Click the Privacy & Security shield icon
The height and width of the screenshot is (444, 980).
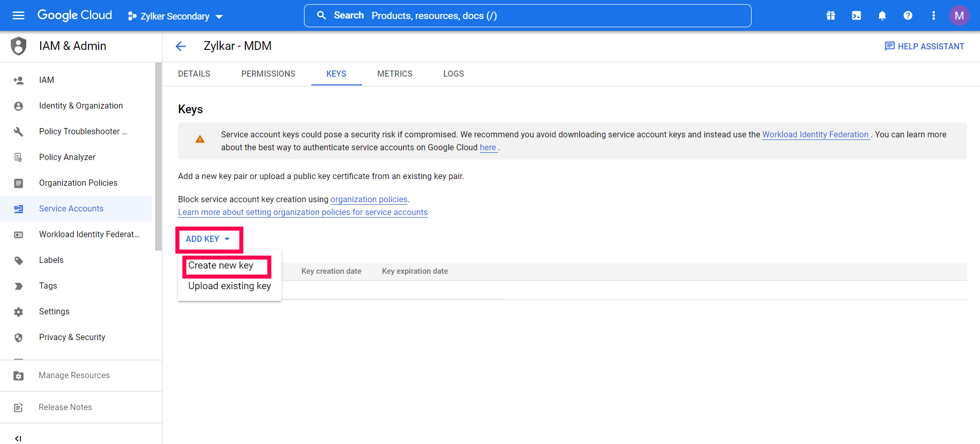19,338
